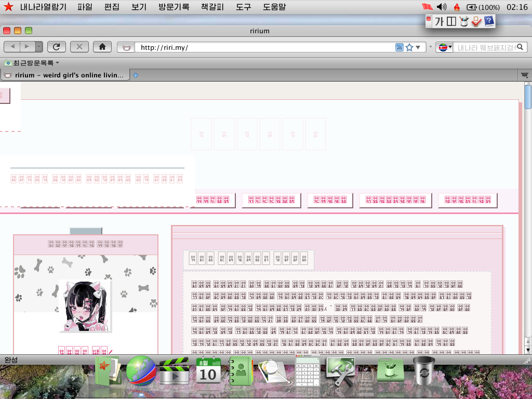Image resolution: width=532 pixels, height=399 pixels.
Task: Open the 보기 menu
Action: pos(139,7)
